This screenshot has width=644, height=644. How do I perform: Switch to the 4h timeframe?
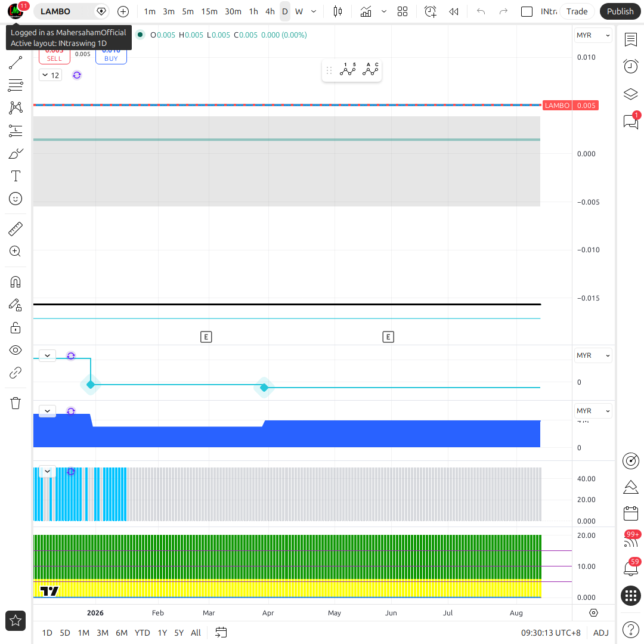point(270,11)
